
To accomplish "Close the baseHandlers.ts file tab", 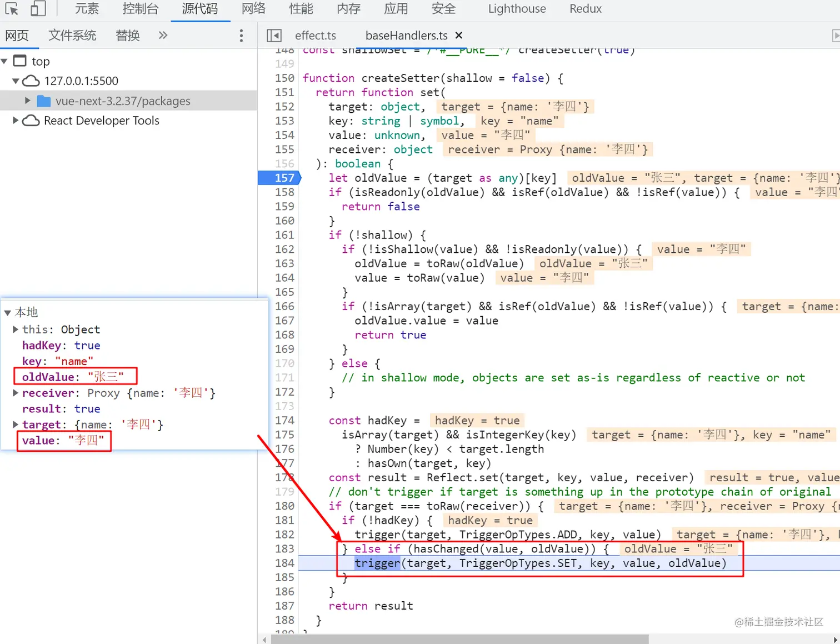I will [x=459, y=36].
